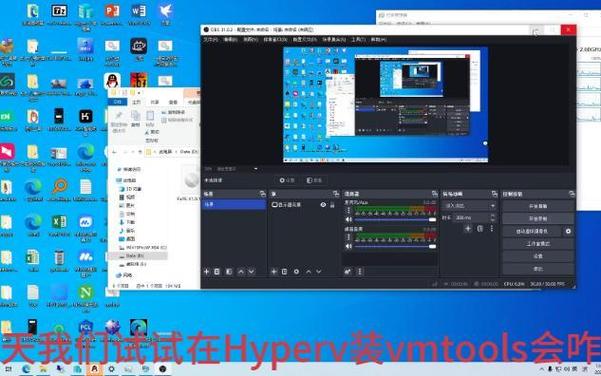Start the OBS virtual camera

tap(532, 231)
